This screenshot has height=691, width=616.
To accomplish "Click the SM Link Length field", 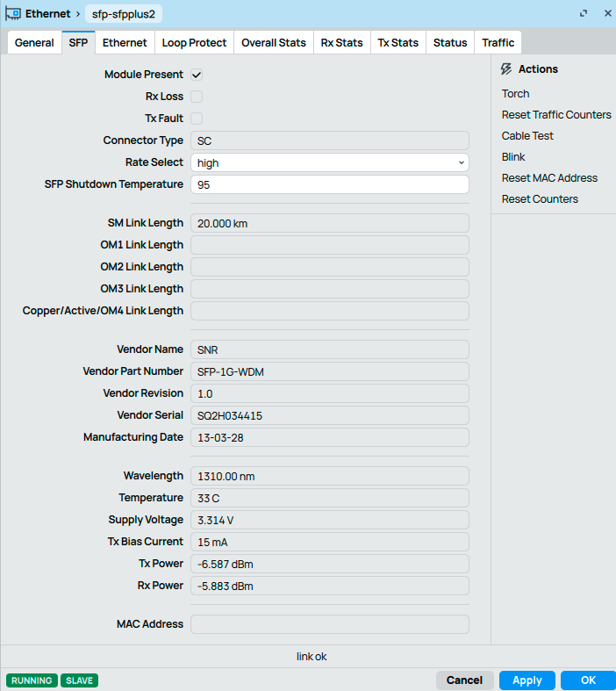I will pos(330,223).
